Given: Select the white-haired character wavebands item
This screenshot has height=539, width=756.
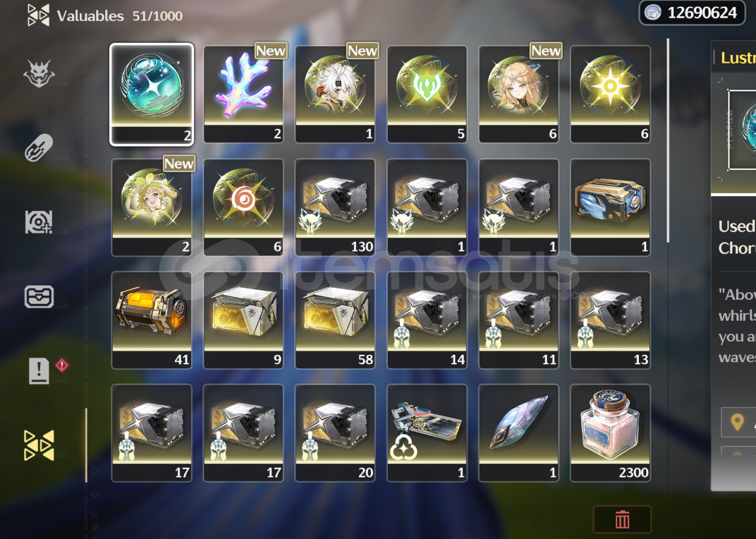Looking at the screenshot, I should [335, 94].
